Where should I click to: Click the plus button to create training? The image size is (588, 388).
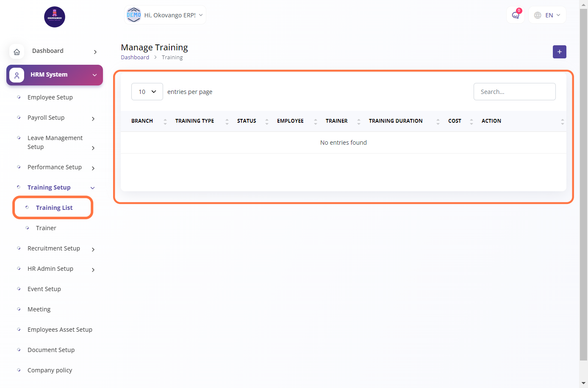click(559, 52)
